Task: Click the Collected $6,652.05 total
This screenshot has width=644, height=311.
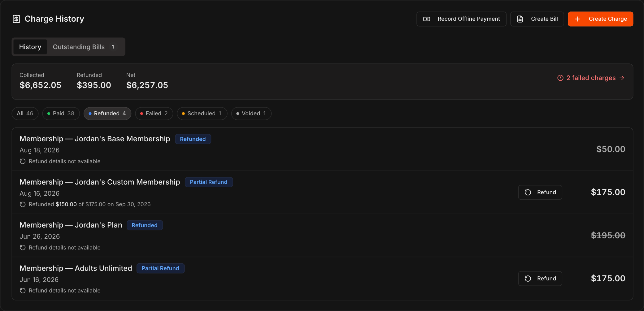Action: [x=41, y=81]
